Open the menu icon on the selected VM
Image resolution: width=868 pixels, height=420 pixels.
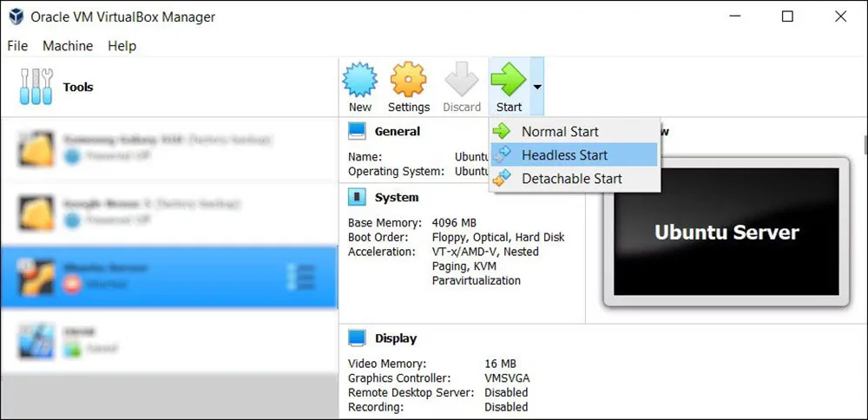(305, 276)
